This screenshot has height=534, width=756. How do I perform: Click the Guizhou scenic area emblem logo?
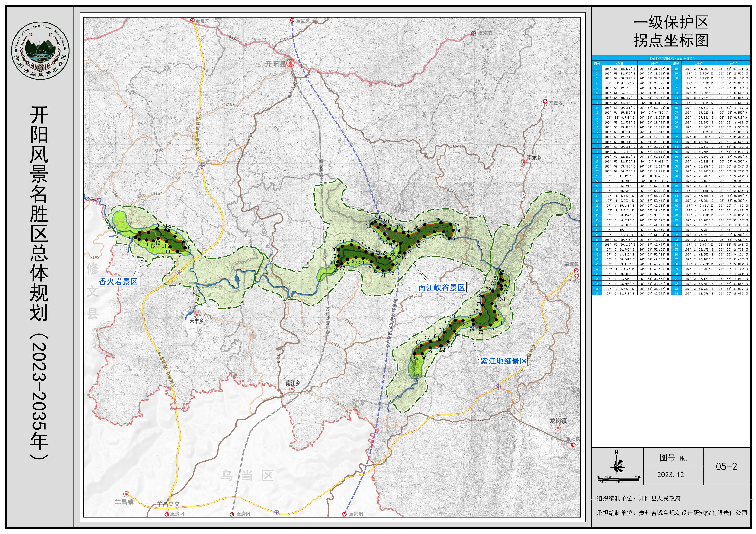click(x=40, y=51)
